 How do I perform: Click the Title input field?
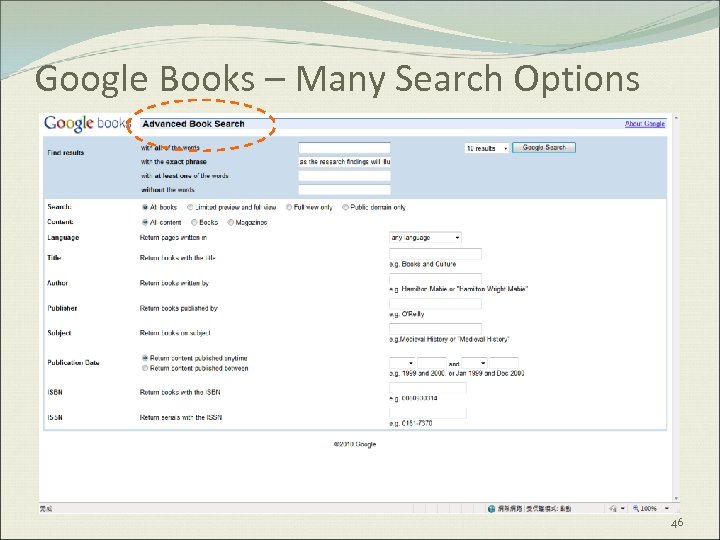click(x=435, y=254)
